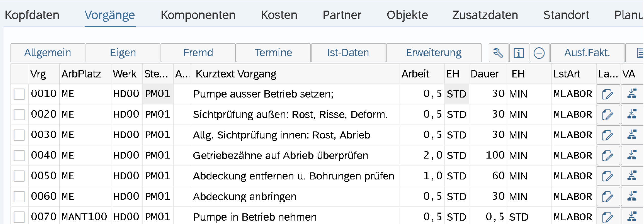This screenshot has height=224, width=644.
Task: Open long text for operation 0050
Action: pyautogui.click(x=608, y=176)
